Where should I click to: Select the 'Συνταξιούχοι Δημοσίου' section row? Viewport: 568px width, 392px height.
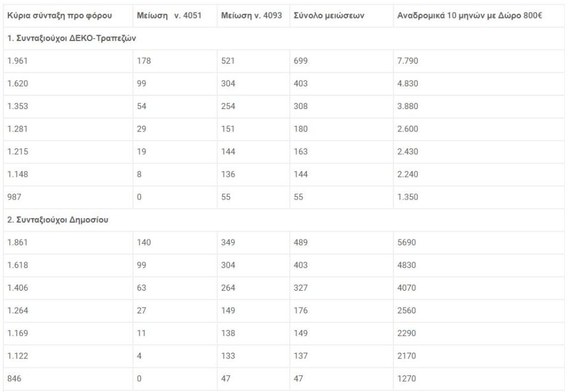coord(284,220)
